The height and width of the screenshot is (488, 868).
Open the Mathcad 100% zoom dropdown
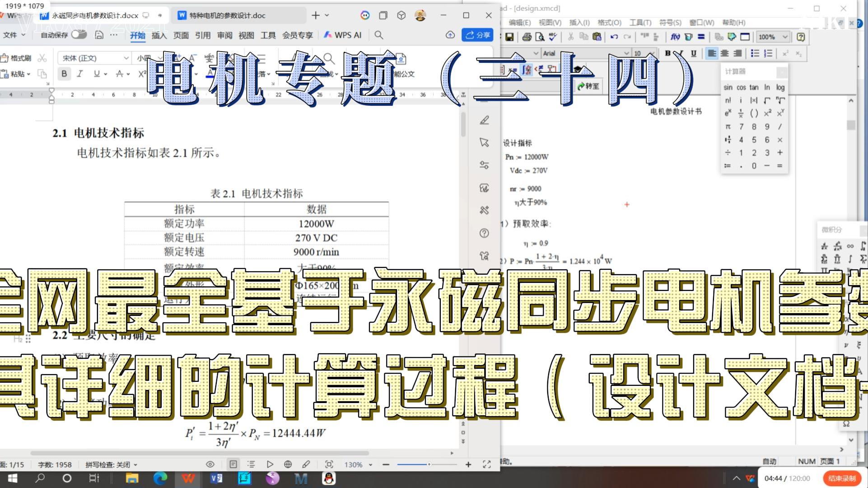click(x=785, y=37)
